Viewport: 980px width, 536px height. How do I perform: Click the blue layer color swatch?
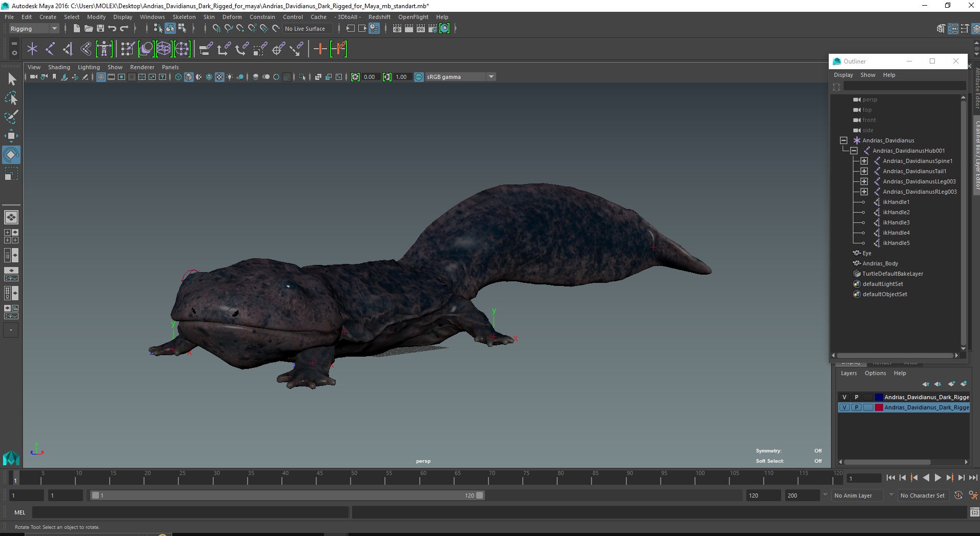(879, 397)
